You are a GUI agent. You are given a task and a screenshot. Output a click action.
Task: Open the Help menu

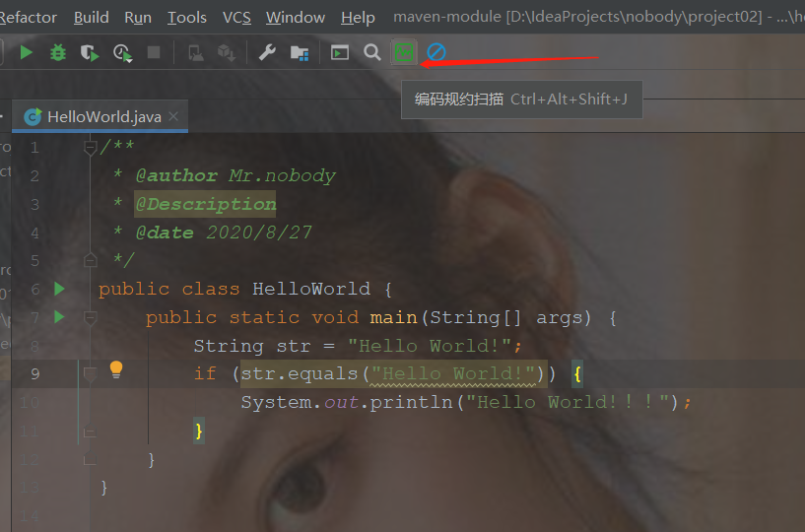point(358,18)
